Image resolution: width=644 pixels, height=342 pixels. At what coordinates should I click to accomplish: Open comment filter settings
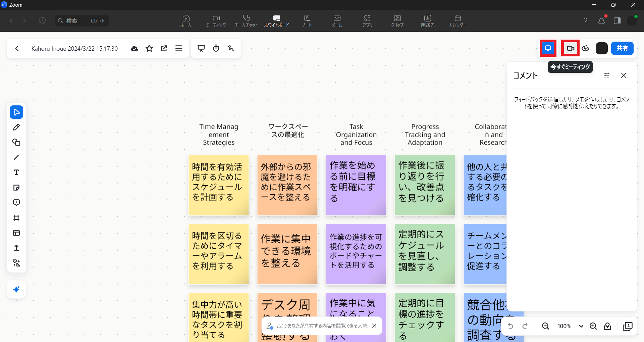606,76
